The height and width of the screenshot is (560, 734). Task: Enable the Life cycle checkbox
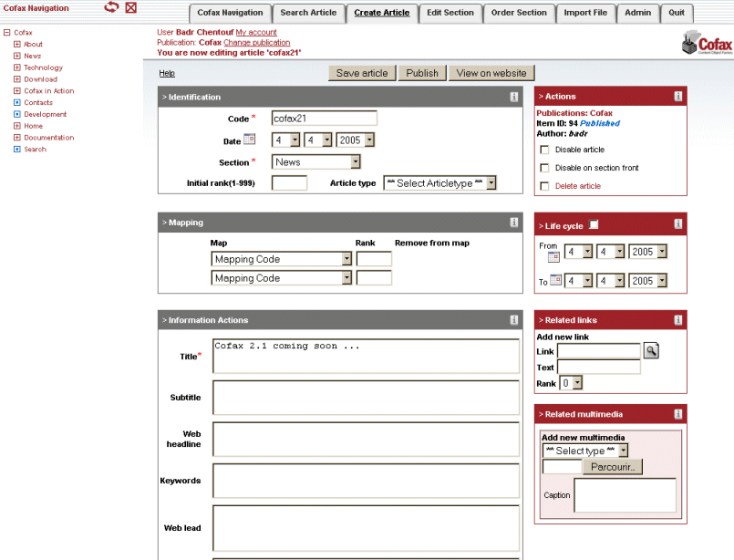tap(594, 224)
